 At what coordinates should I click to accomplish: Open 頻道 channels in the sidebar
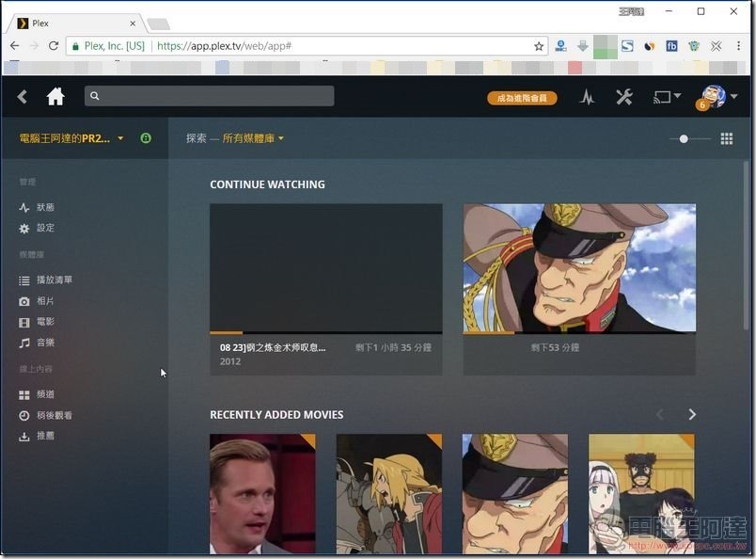pos(37,394)
